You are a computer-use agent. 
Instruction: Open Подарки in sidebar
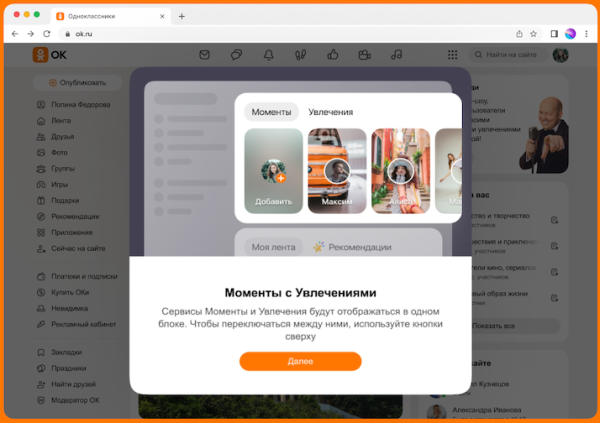pos(58,201)
